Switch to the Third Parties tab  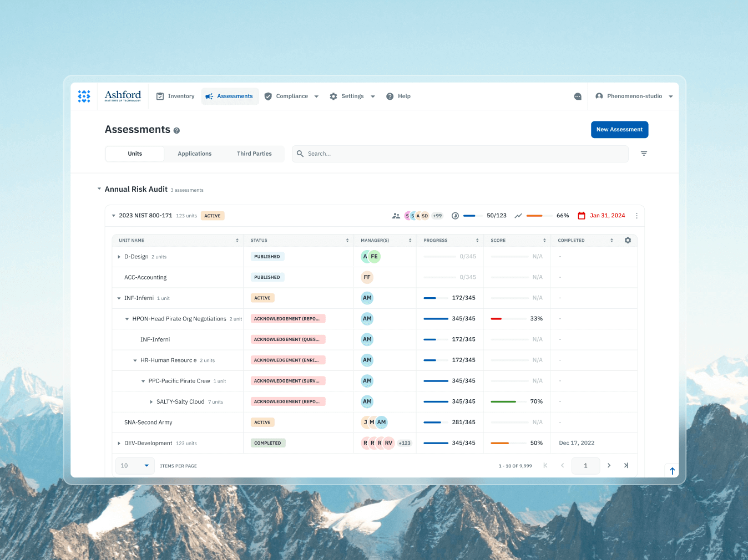click(254, 154)
